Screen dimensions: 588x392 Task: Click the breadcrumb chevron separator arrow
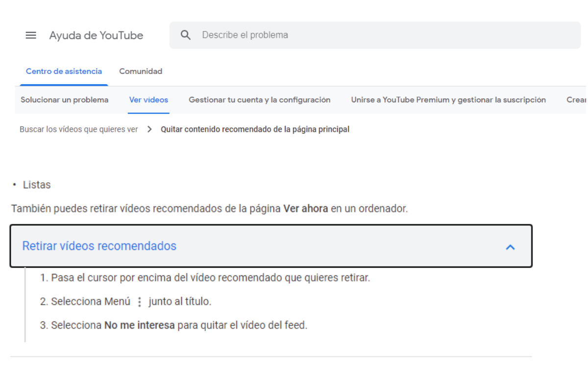point(149,129)
